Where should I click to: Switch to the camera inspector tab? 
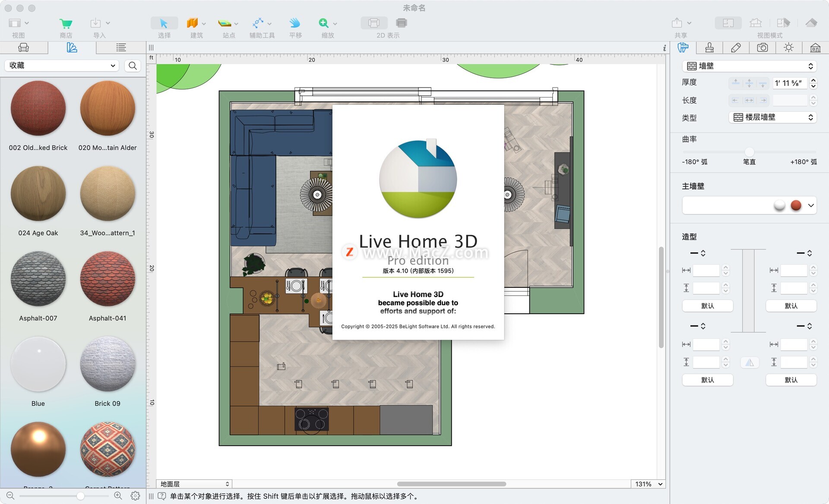763,48
